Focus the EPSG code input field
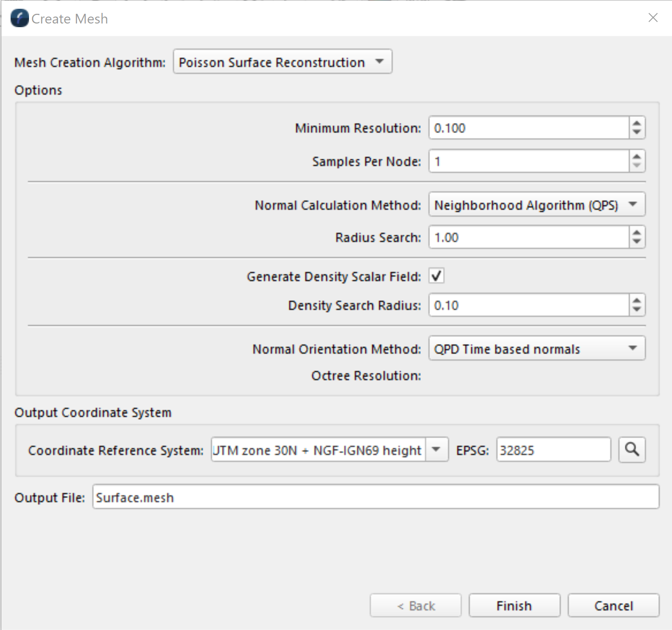672x630 pixels. pyautogui.click(x=553, y=449)
